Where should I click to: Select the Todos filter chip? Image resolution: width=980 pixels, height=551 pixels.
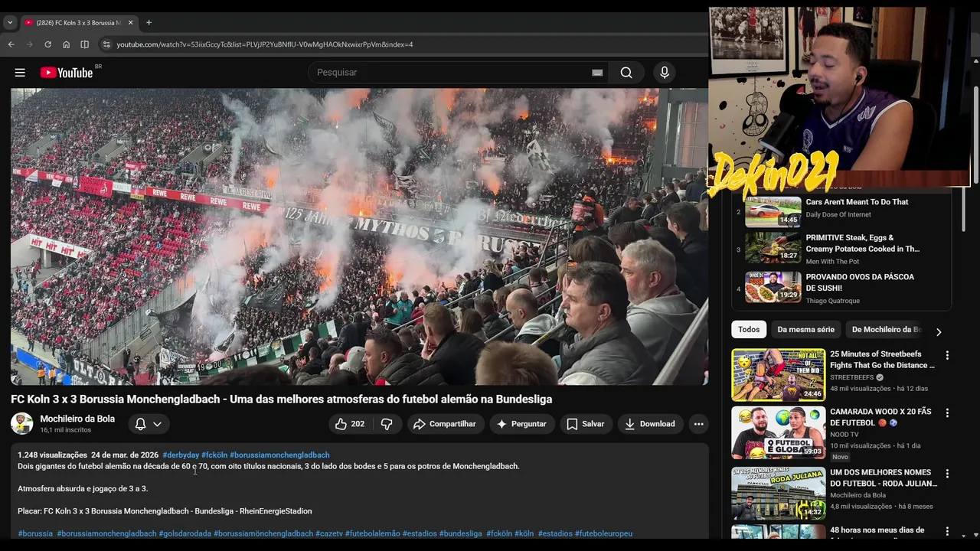click(749, 330)
